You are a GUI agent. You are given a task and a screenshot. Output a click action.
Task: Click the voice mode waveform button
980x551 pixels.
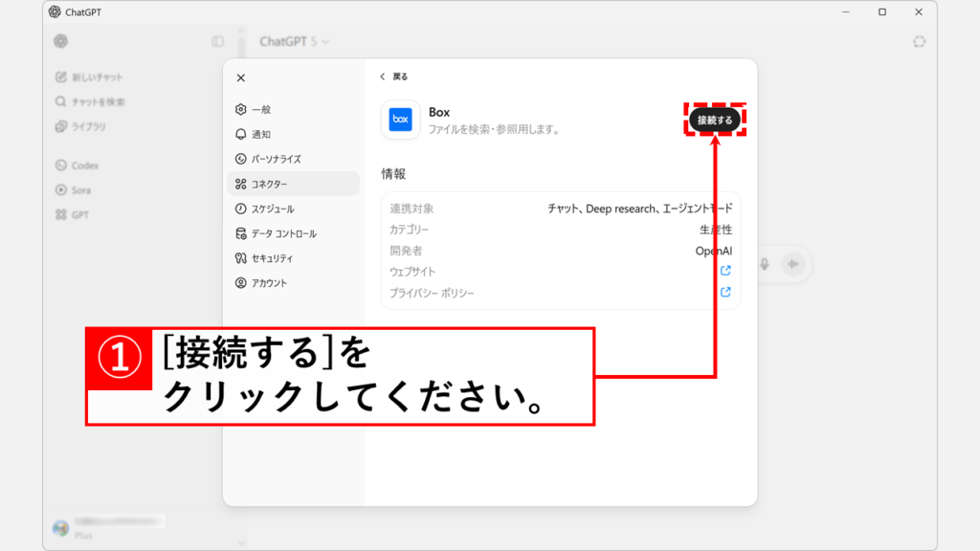[x=793, y=264]
